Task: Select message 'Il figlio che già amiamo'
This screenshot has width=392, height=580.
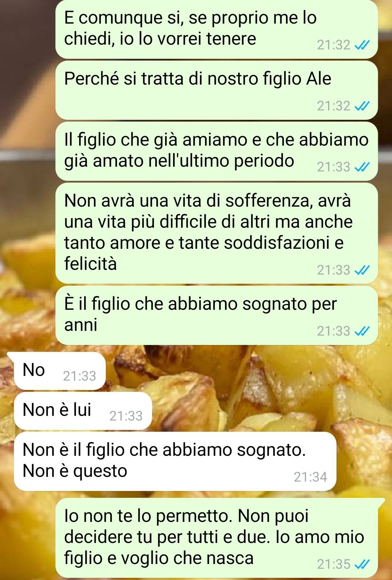Action: click(217, 151)
